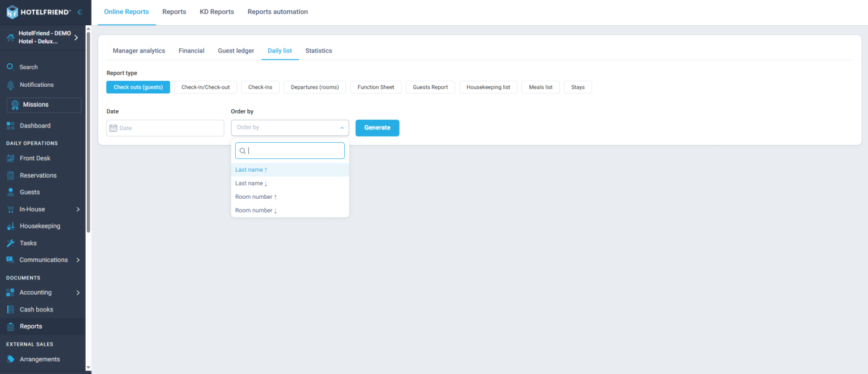Select Last name ascending option

(290, 170)
